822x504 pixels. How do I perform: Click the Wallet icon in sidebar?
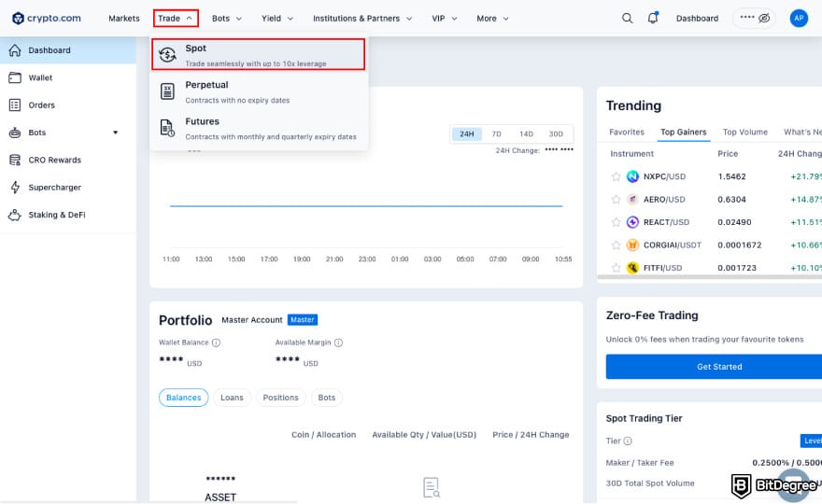click(x=15, y=77)
